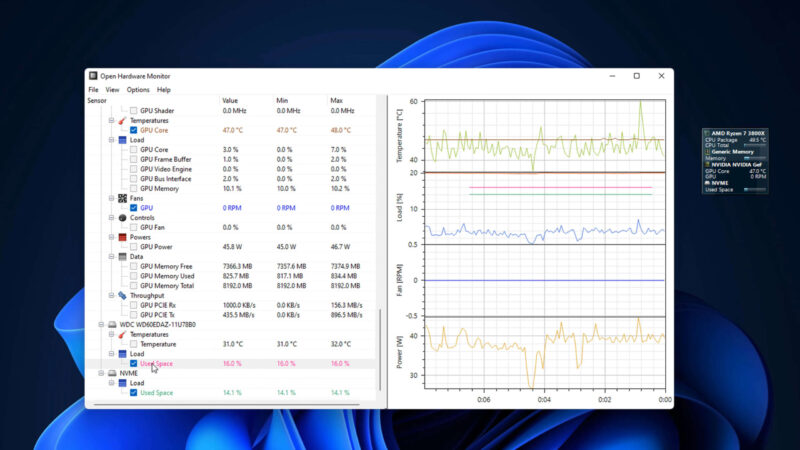
Task: Select the GPU Memory Total row
Action: click(231, 286)
